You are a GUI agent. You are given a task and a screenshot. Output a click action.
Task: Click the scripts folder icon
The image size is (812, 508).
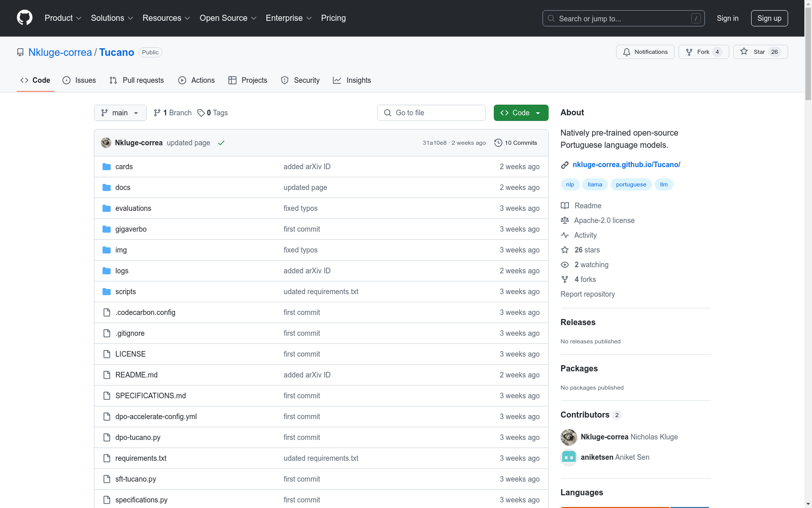[107, 292]
